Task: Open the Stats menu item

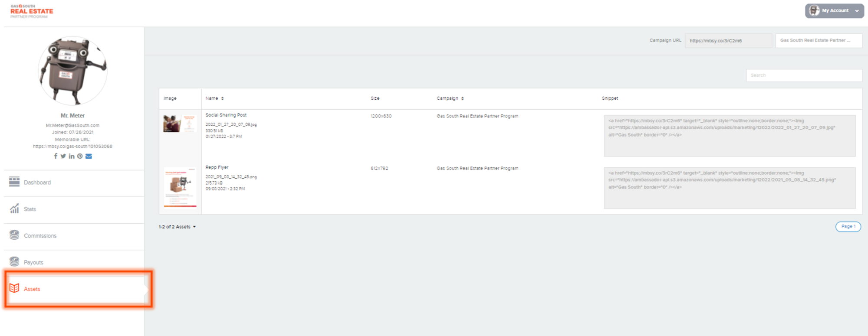Action: click(x=74, y=209)
